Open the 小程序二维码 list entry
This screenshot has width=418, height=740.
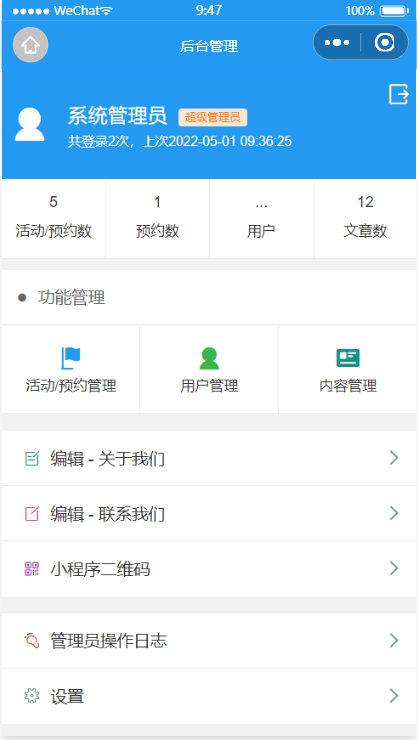click(209, 569)
